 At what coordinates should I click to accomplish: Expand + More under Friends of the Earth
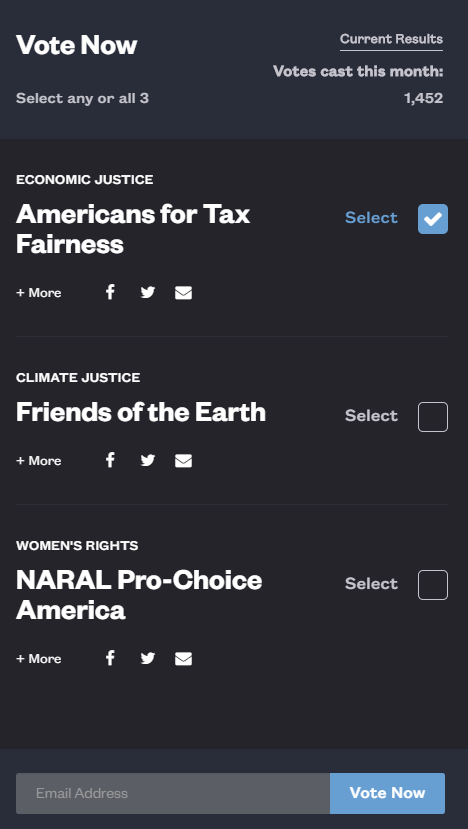[39, 461]
